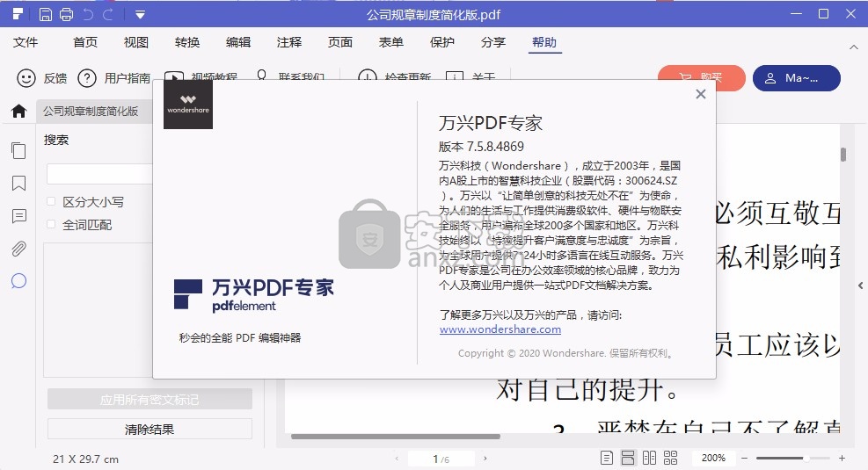This screenshot has height=470, width=868.
Task: Open the search panel magnifier icon
Action: [18, 281]
